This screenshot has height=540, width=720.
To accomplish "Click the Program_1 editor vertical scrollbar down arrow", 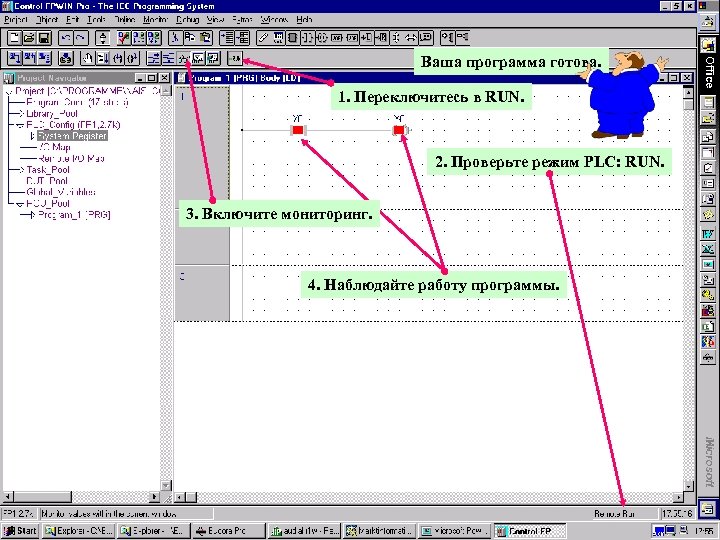I will [688, 486].
